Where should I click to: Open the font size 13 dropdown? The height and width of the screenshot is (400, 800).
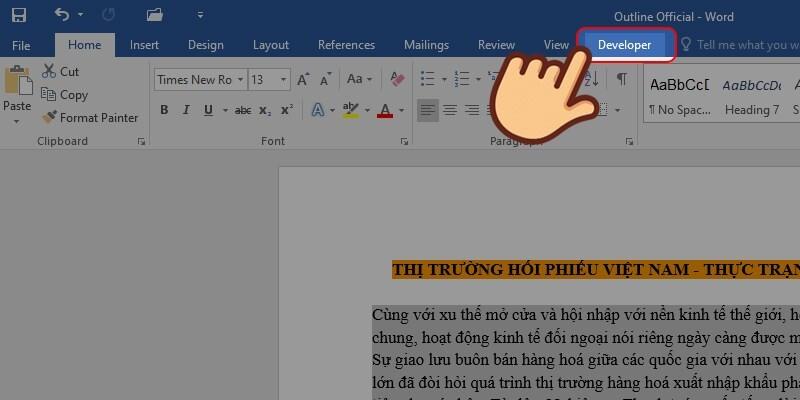284,80
